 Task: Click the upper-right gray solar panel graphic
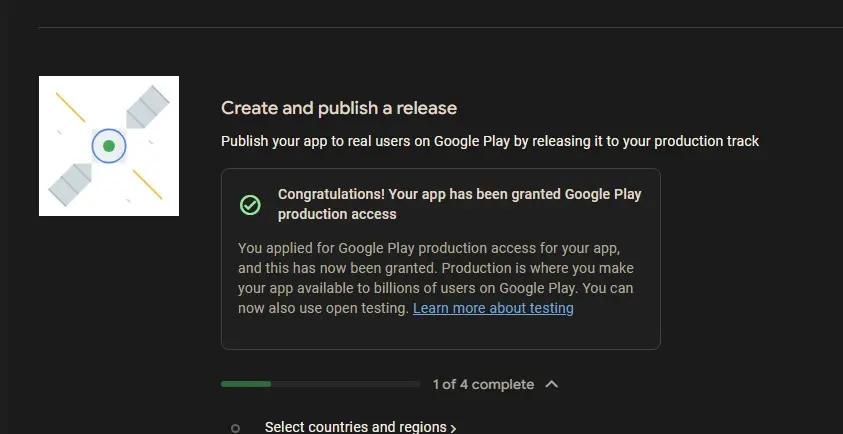[x=146, y=106]
